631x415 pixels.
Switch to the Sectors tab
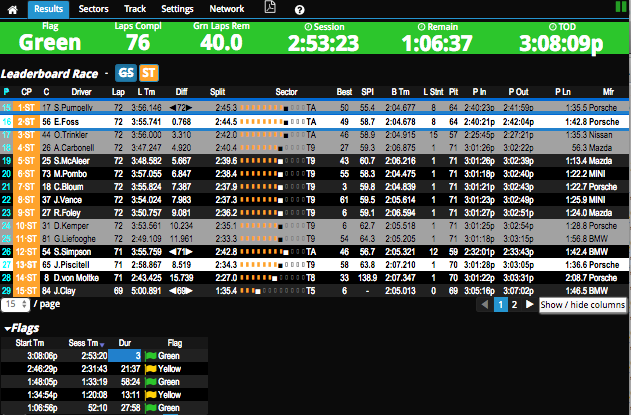(x=93, y=8)
